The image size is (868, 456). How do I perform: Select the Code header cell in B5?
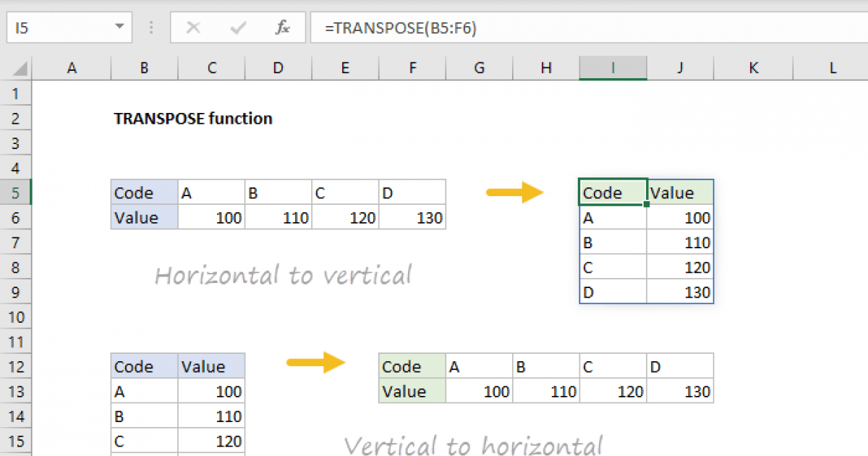(143, 192)
